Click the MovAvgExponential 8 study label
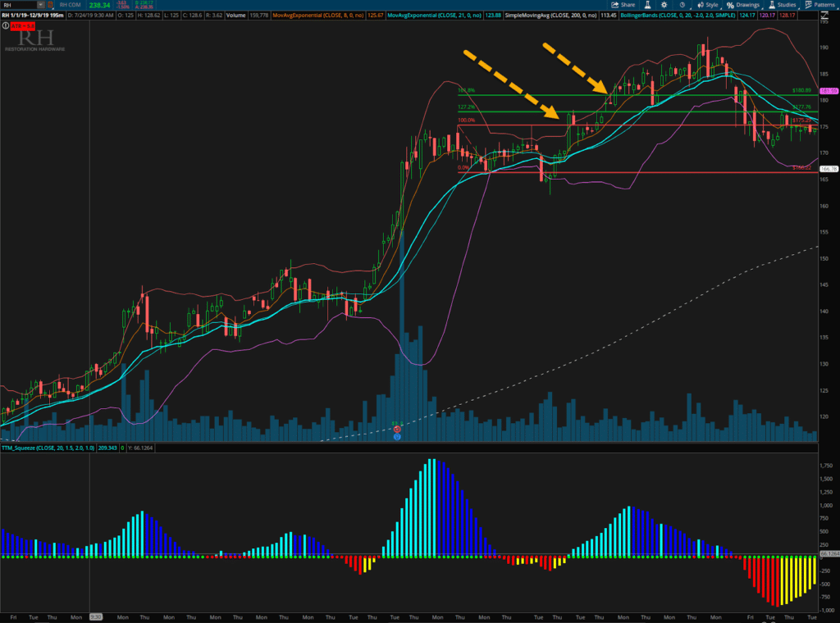 (319, 16)
